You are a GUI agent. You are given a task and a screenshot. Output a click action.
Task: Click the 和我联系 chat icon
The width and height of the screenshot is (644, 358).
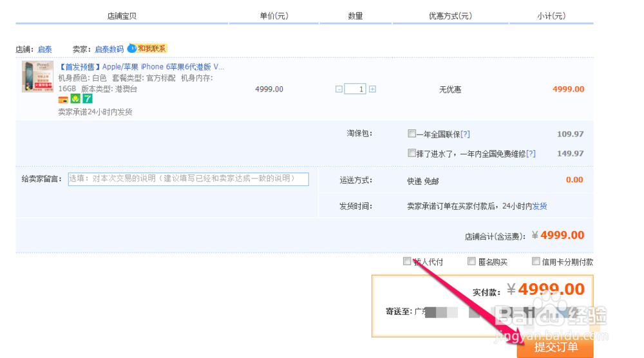tap(147, 48)
